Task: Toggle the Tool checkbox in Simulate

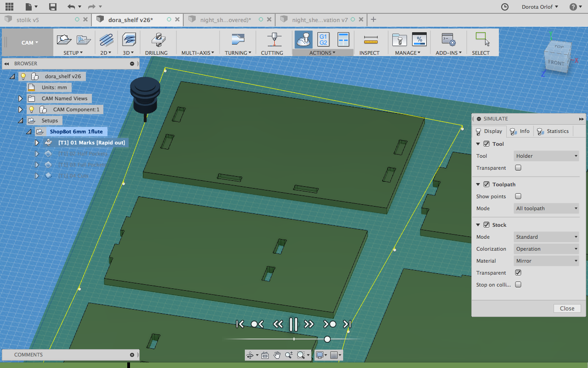Action: pos(486,144)
